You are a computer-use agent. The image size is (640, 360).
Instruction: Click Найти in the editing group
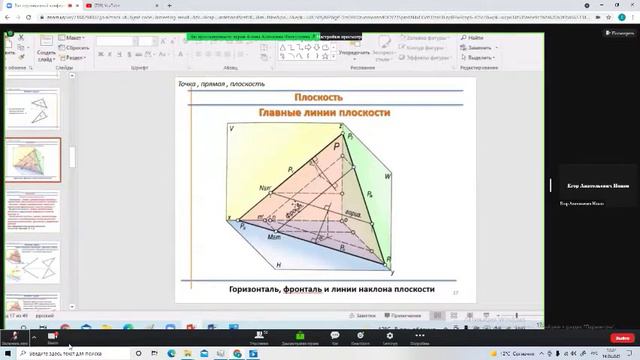(x=472, y=38)
